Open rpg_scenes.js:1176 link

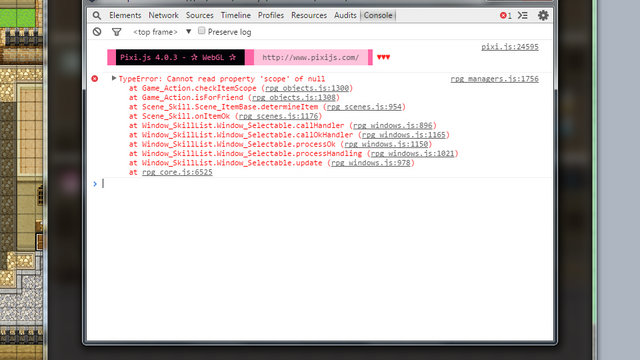point(278,116)
